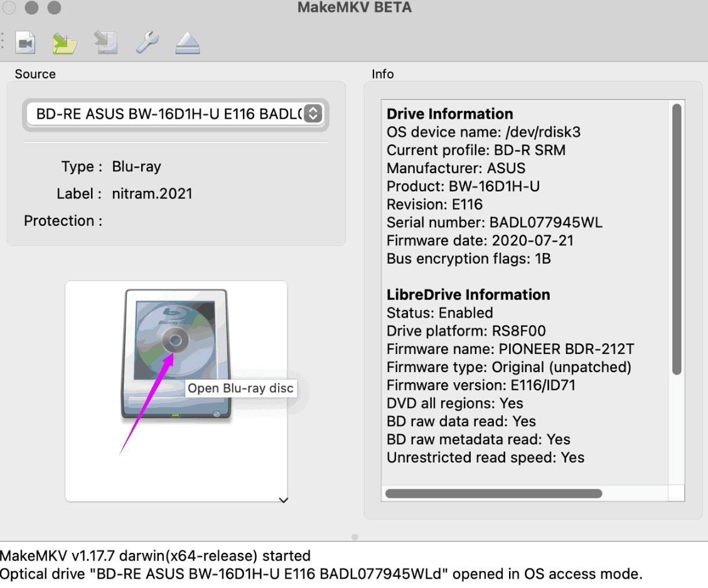Click the grayed hard-drive arrow toolbar icon
The width and height of the screenshot is (708, 588).
coord(105,43)
